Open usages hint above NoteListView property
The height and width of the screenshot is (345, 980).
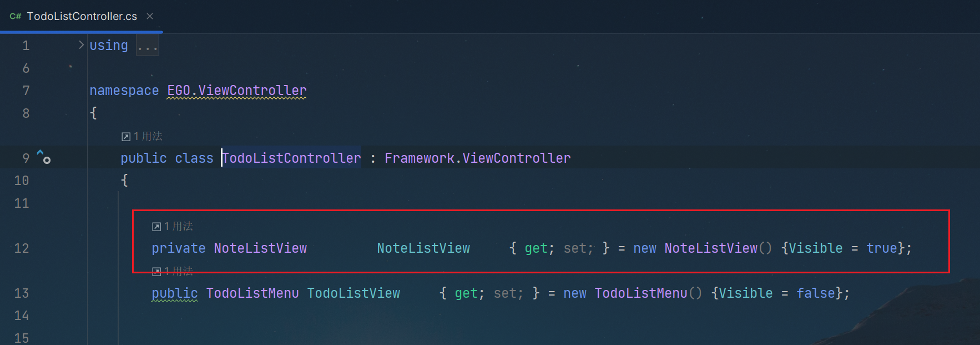click(x=173, y=226)
